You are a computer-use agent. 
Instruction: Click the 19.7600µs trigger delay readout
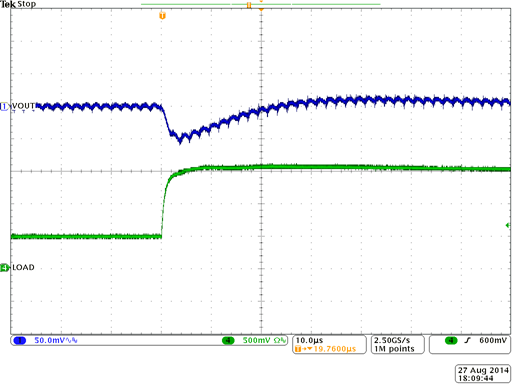335,349
